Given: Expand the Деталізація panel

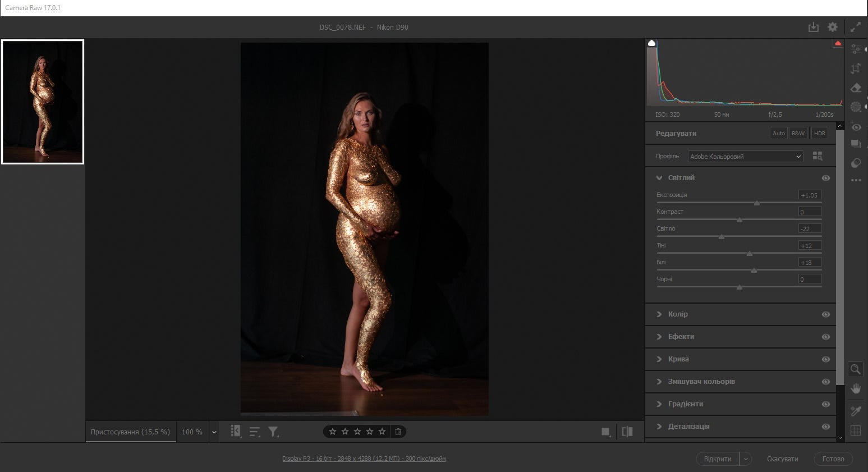Looking at the screenshot, I should coord(659,427).
